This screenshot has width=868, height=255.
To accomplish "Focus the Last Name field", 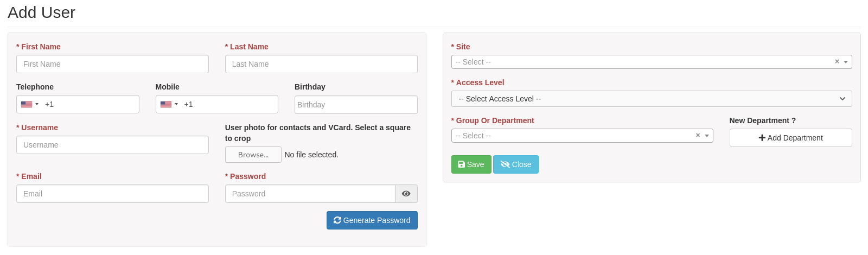I will coord(321,64).
